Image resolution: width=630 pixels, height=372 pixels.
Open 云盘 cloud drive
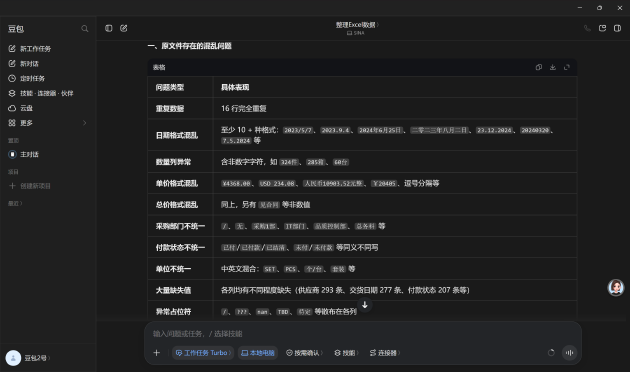coord(48,108)
